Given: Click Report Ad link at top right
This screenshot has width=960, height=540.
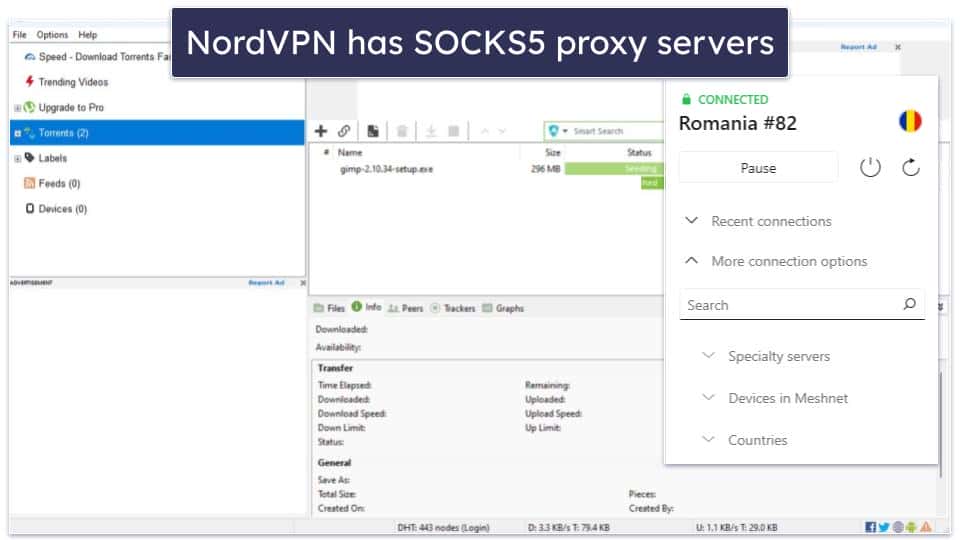Looking at the screenshot, I should coord(858,47).
